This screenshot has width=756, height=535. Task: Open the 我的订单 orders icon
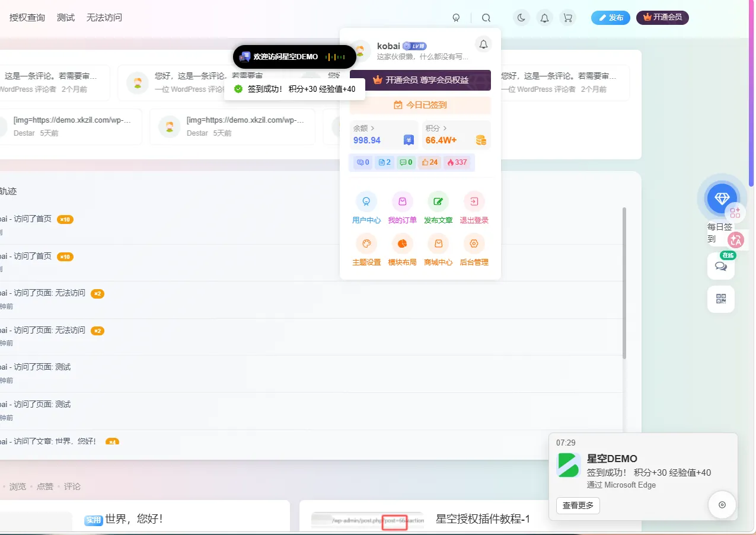pos(402,201)
